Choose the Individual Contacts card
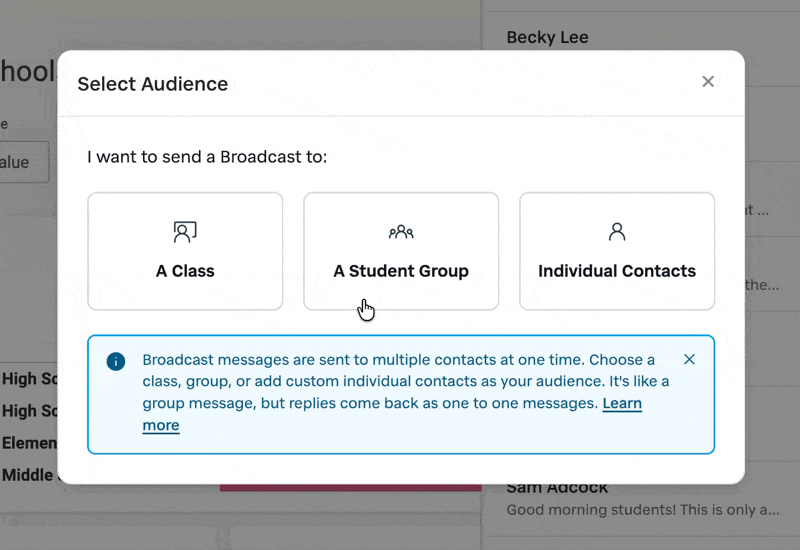Viewport: 800px width, 550px height. coord(617,251)
